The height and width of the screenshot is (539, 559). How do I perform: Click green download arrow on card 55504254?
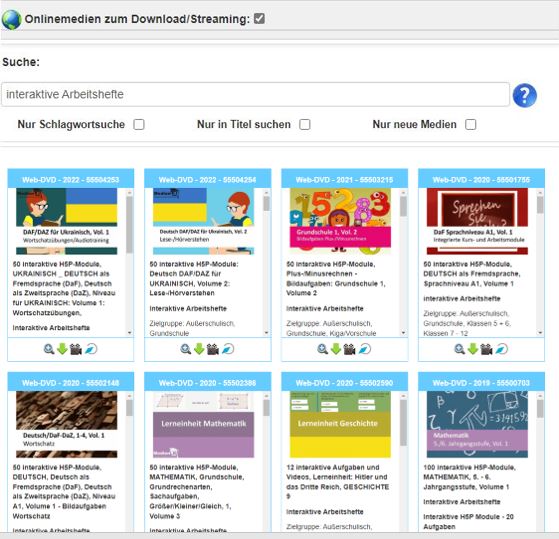point(199,349)
